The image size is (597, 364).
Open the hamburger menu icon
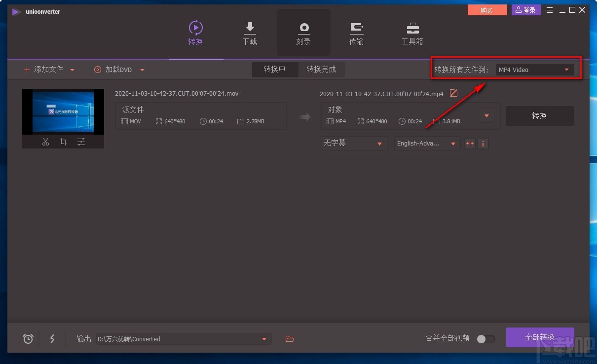[550, 10]
